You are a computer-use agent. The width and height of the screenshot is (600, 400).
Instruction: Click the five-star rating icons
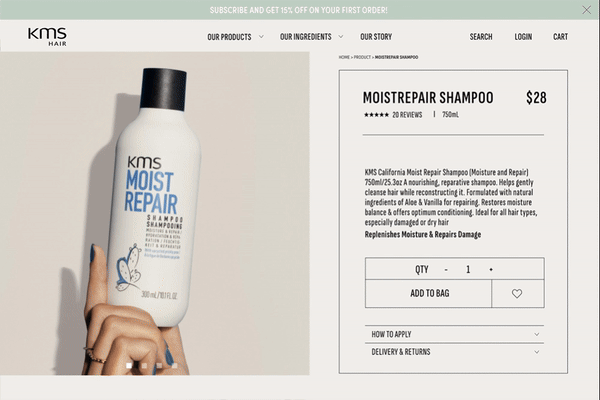(x=376, y=115)
